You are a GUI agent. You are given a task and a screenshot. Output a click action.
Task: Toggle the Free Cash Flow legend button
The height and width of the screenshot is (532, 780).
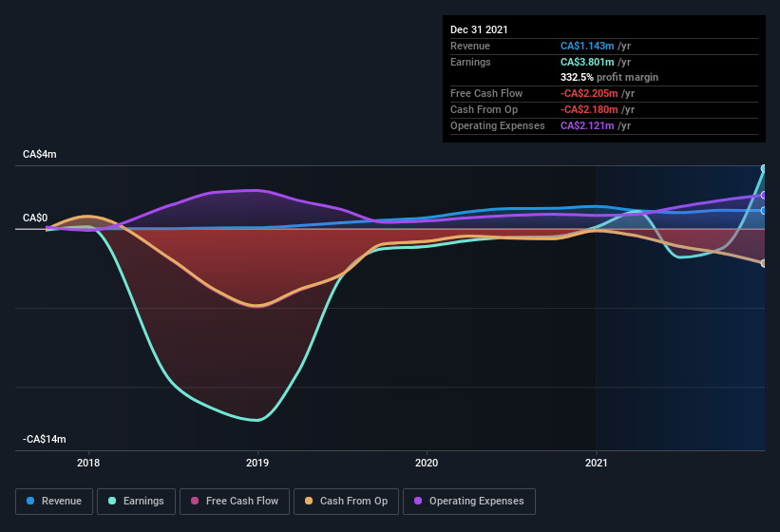click(235, 502)
